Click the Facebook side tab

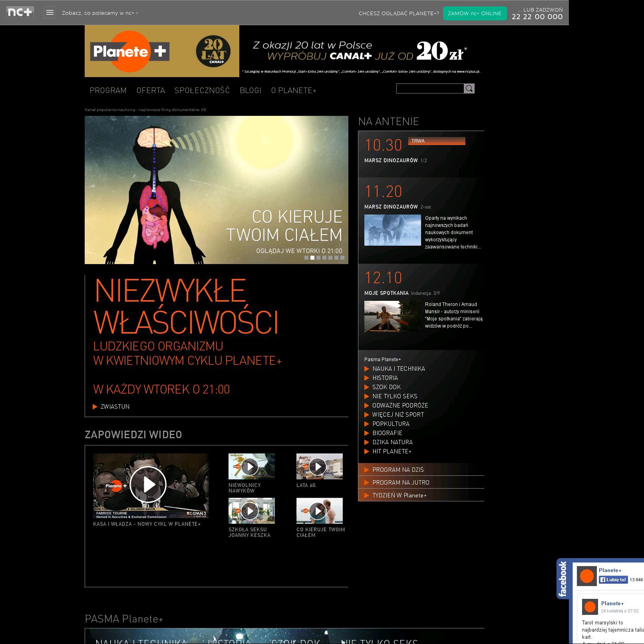click(x=563, y=578)
